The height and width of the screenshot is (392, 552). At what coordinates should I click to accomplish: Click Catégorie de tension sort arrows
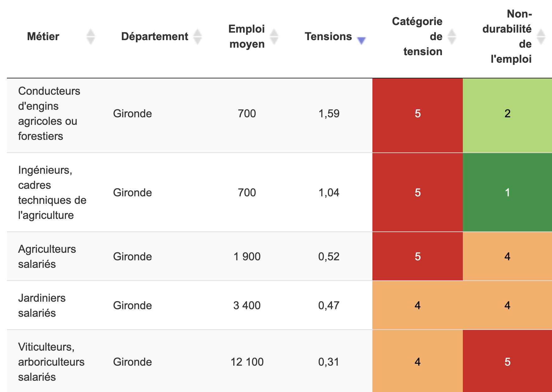click(x=452, y=37)
